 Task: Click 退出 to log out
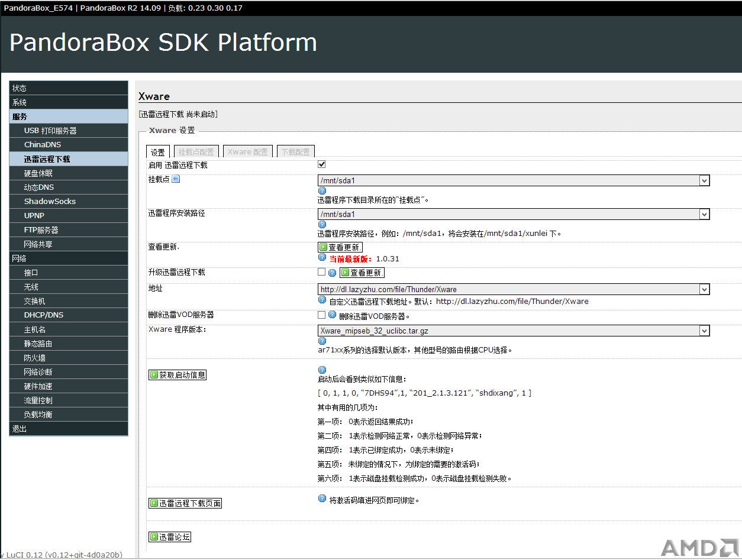coord(69,429)
